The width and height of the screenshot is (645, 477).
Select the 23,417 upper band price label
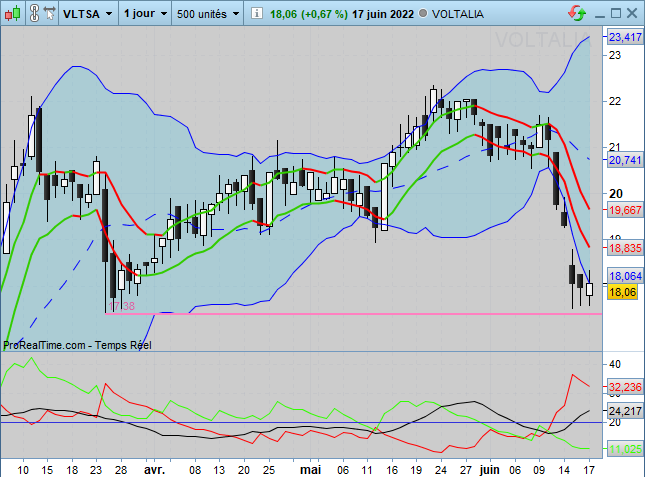(x=625, y=37)
